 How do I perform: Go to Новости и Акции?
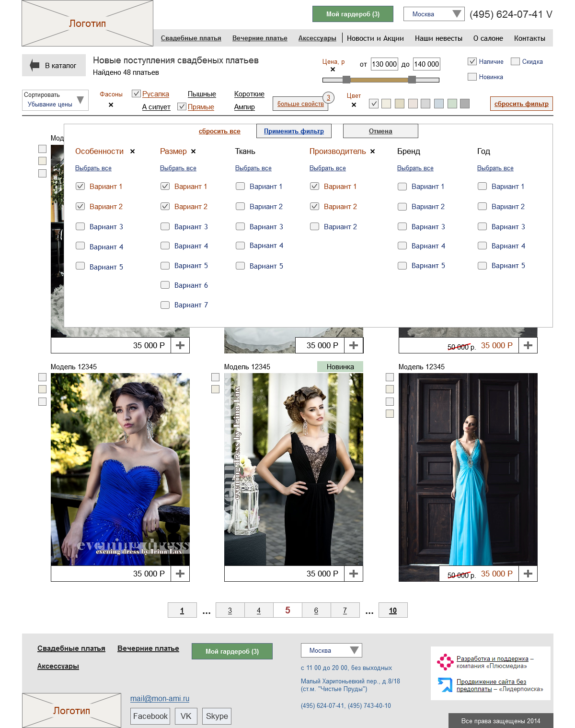point(375,38)
